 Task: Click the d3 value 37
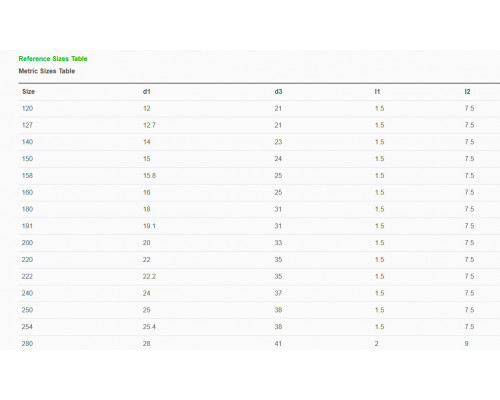point(278,293)
